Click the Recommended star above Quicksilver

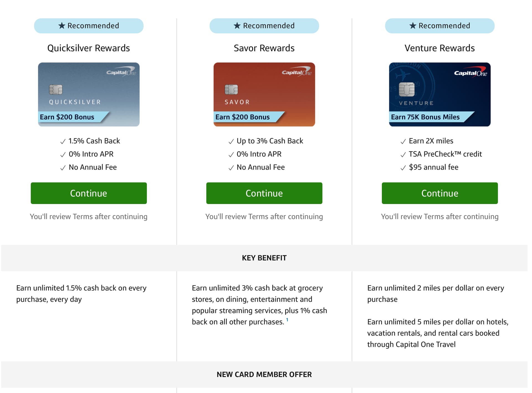pyautogui.click(x=62, y=26)
